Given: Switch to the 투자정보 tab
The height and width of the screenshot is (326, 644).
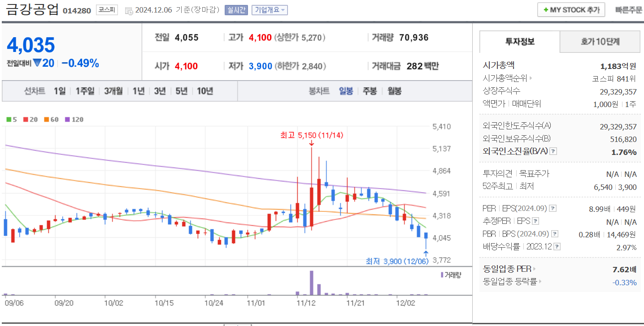Looking at the screenshot, I should 520,42.
